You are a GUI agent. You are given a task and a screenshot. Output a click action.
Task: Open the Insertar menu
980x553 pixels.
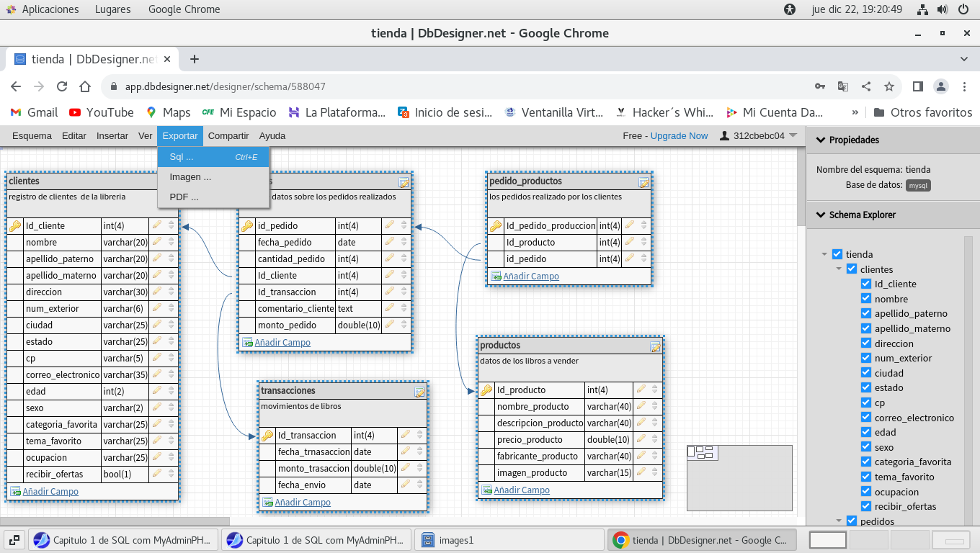[x=112, y=135]
